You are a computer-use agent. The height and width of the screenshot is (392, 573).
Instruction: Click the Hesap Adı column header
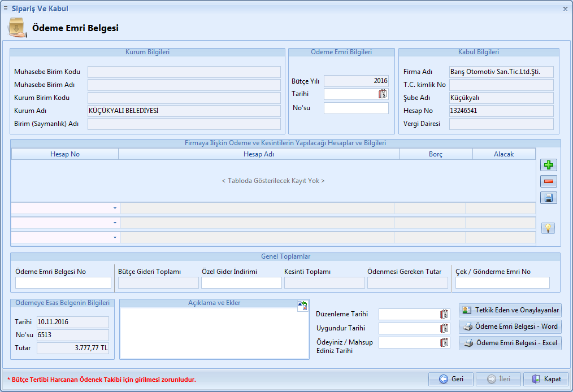tap(258, 154)
